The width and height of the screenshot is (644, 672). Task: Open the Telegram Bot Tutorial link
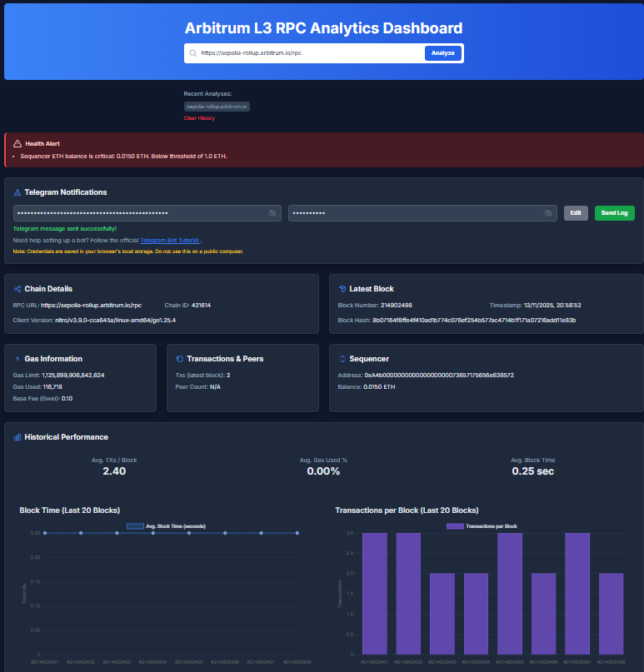170,241
